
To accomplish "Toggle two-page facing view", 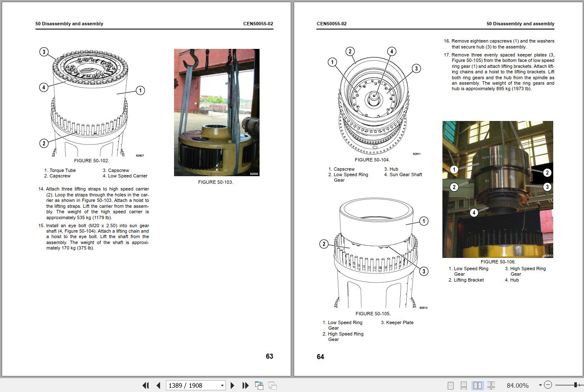I will 477,385.
